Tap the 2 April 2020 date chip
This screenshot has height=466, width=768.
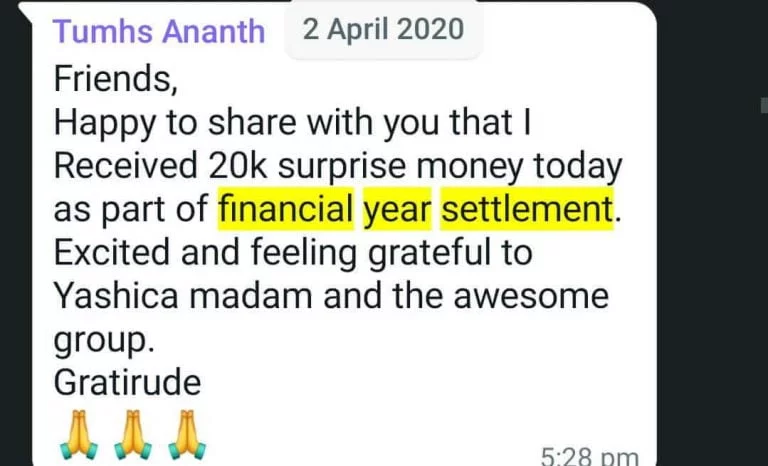(x=384, y=29)
